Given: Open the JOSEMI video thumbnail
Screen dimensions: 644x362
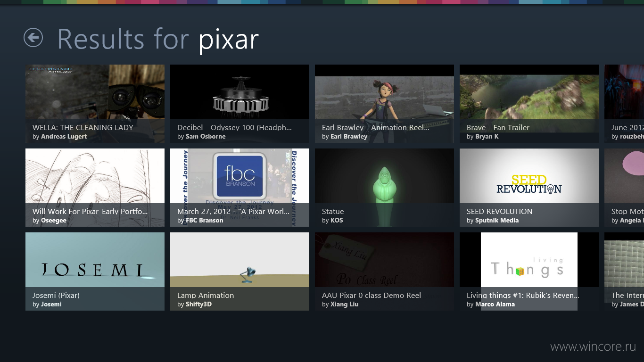Looking at the screenshot, I should tap(95, 271).
